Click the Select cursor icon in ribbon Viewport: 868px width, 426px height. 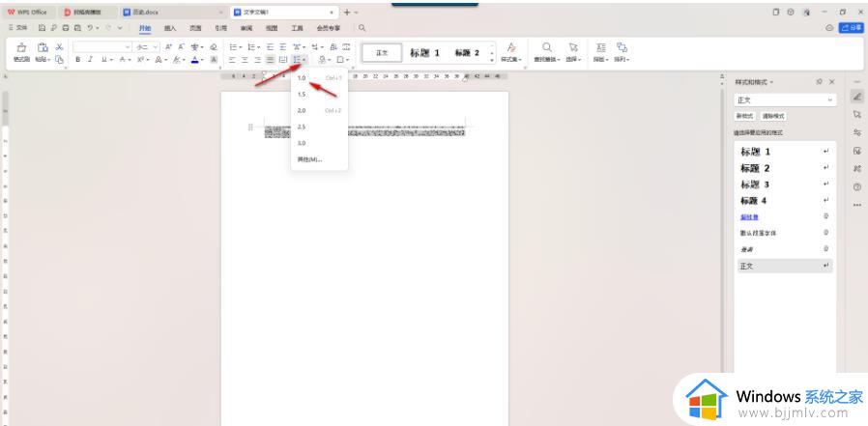tap(573, 47)
